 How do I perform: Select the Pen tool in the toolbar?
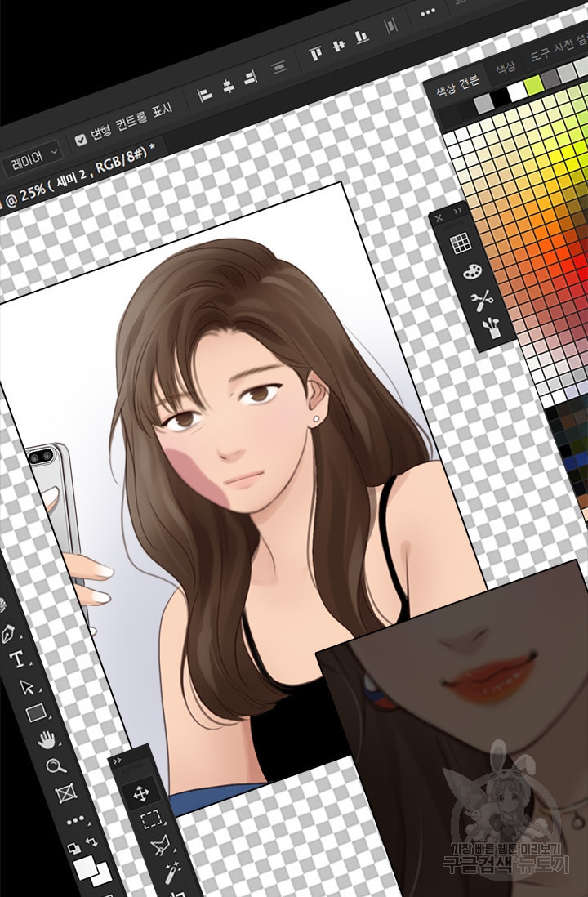point(8,633)
